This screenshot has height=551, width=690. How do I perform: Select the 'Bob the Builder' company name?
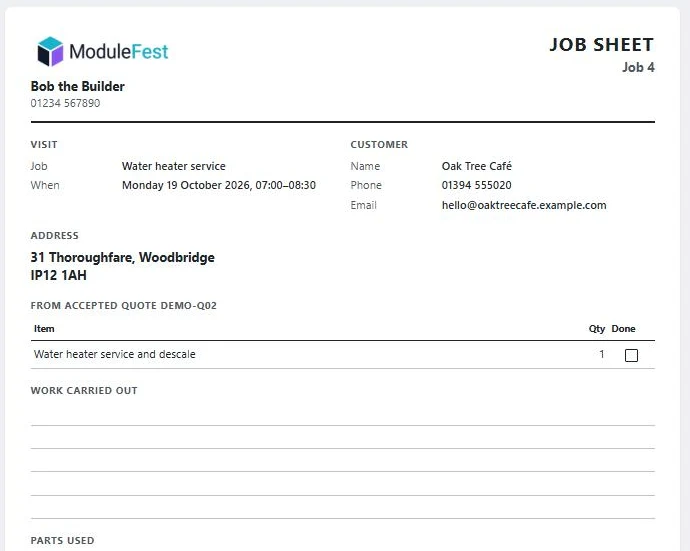pos(77,86)
